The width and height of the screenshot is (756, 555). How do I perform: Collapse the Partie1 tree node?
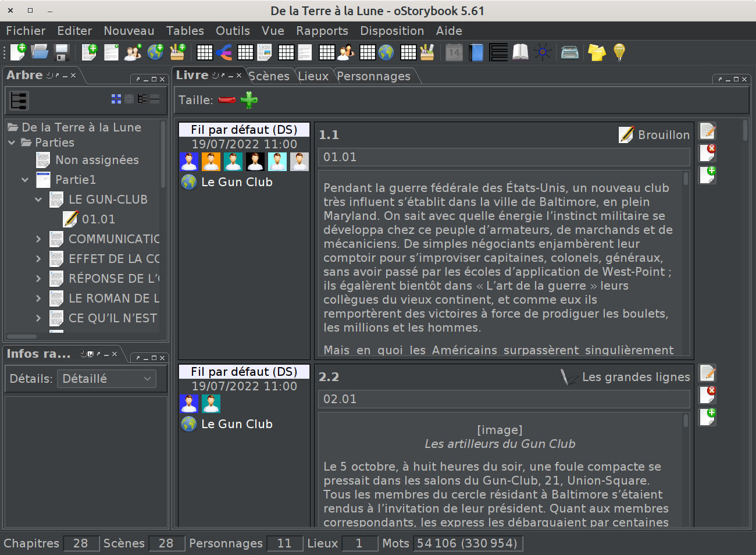[25, 180]
